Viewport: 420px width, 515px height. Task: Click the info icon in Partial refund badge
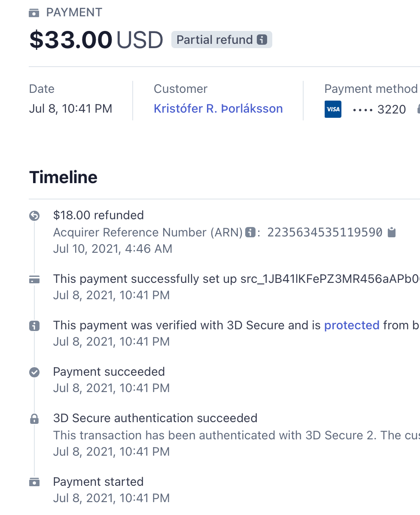[262, 40]
